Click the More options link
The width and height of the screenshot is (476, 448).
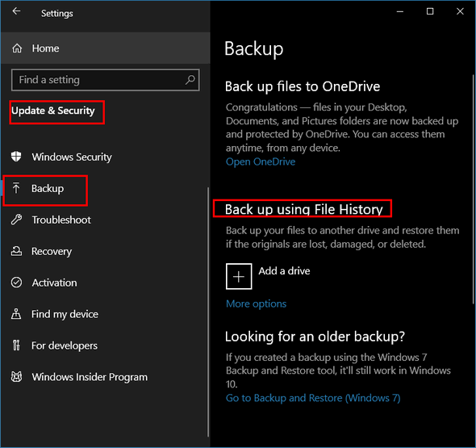pos(257,304)
